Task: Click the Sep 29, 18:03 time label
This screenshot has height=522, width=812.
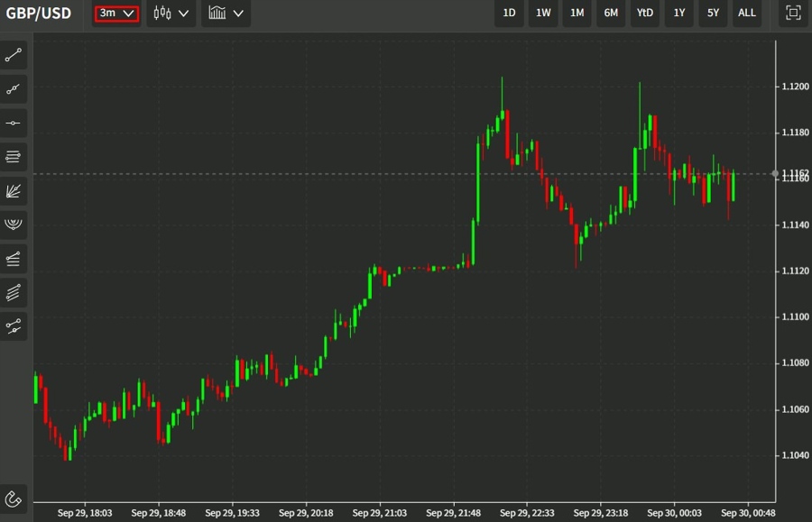Action: (85, 513)
